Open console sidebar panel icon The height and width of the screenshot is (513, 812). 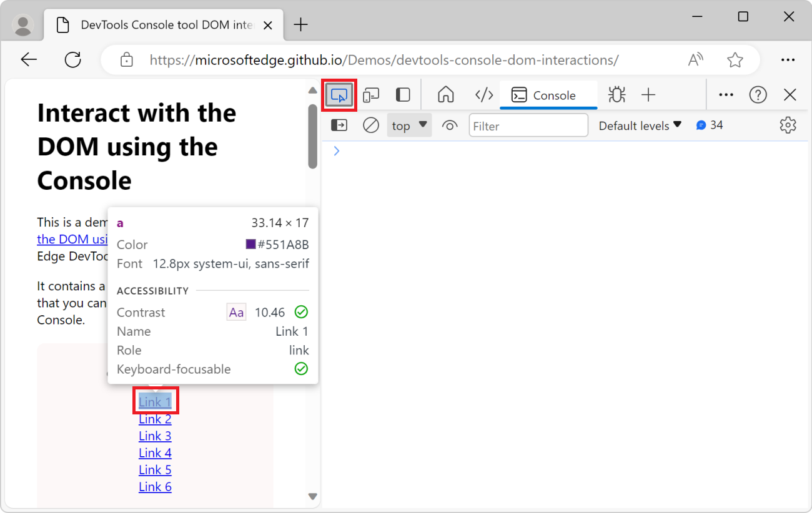click(x=339, y=125)
